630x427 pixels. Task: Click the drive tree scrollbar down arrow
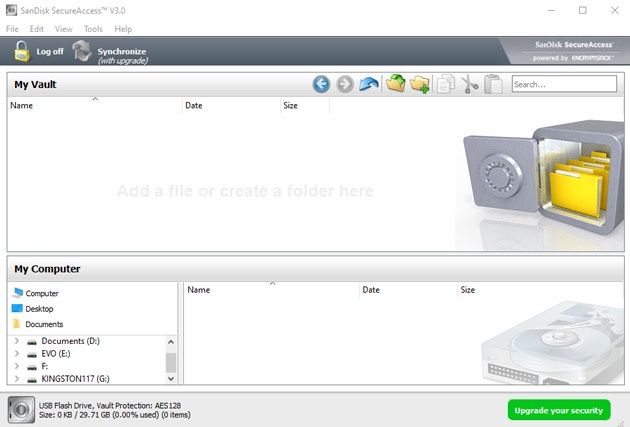coord(171,379)
